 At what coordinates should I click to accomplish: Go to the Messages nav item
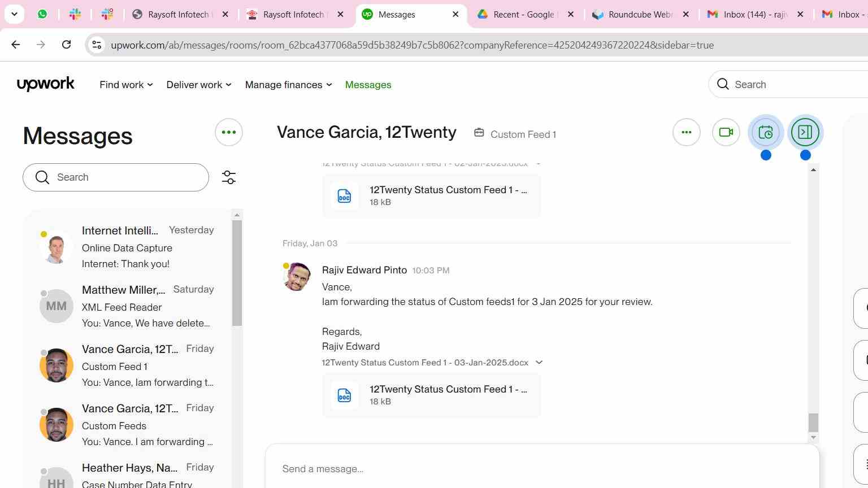(368, 85)
